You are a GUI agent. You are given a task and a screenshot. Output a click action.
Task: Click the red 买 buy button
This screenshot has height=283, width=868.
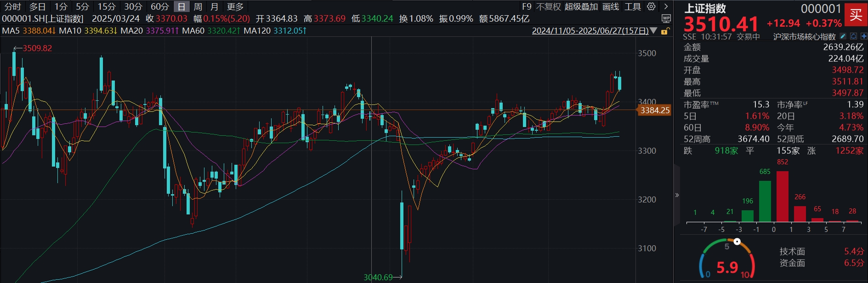[x=856, y=15]
